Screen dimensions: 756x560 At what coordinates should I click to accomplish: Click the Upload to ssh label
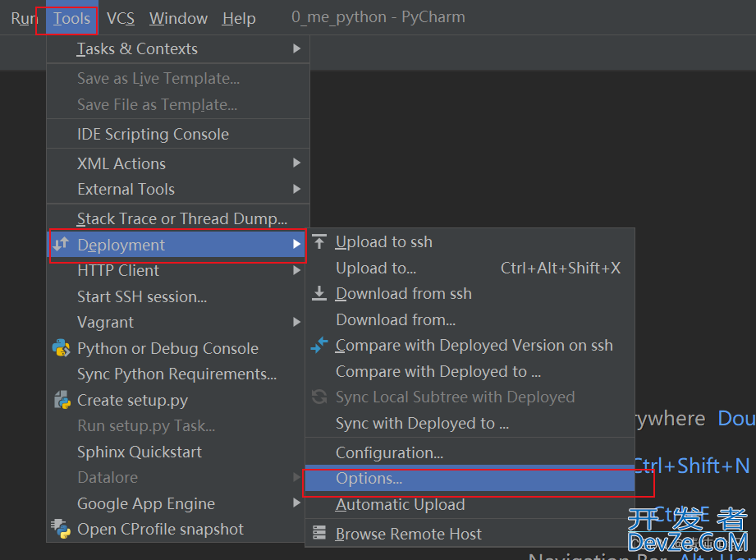(384, 241)
